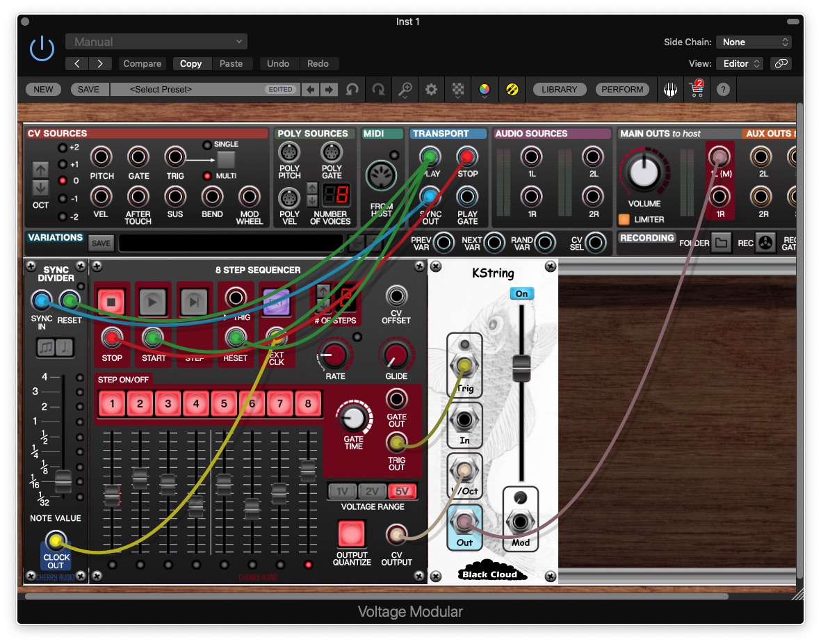Toggle step 5 on/off button
This screenshot has width=821, height=644.
click(224, 403)
